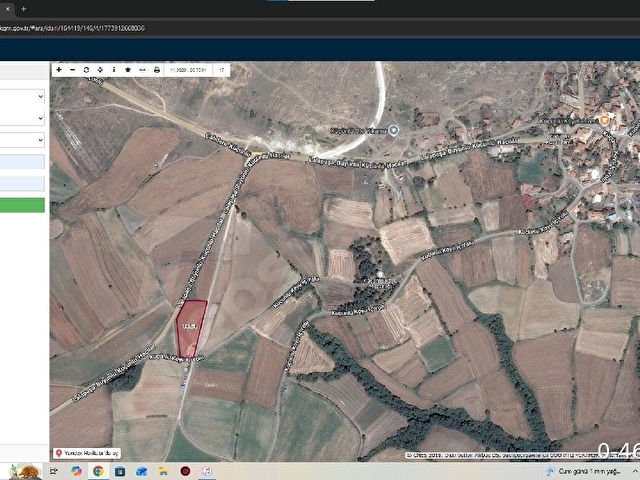Click the red highlighted parcel on map
640x480 pixels.
point(191,328)
